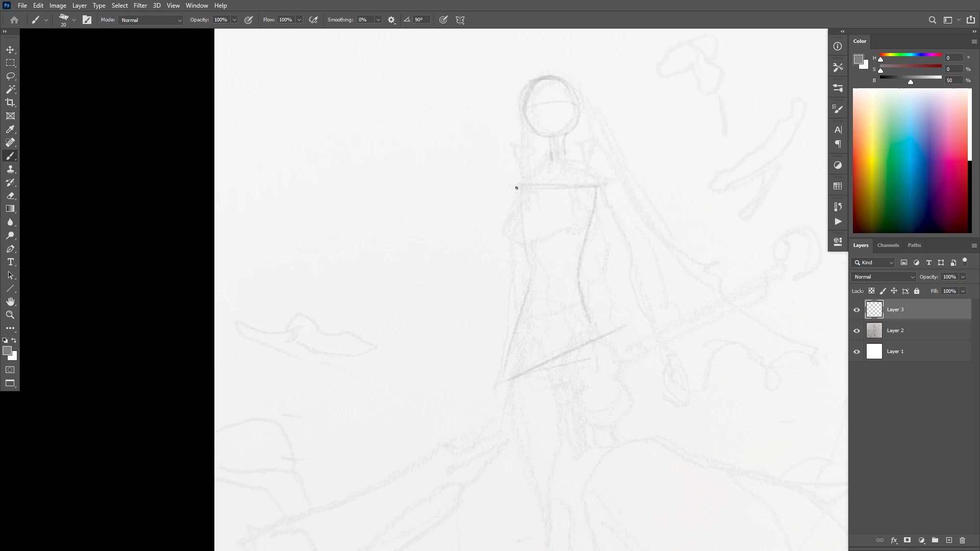Select the Crop tool
This screenshot has width=980, height=551.
tap(10, 103)
